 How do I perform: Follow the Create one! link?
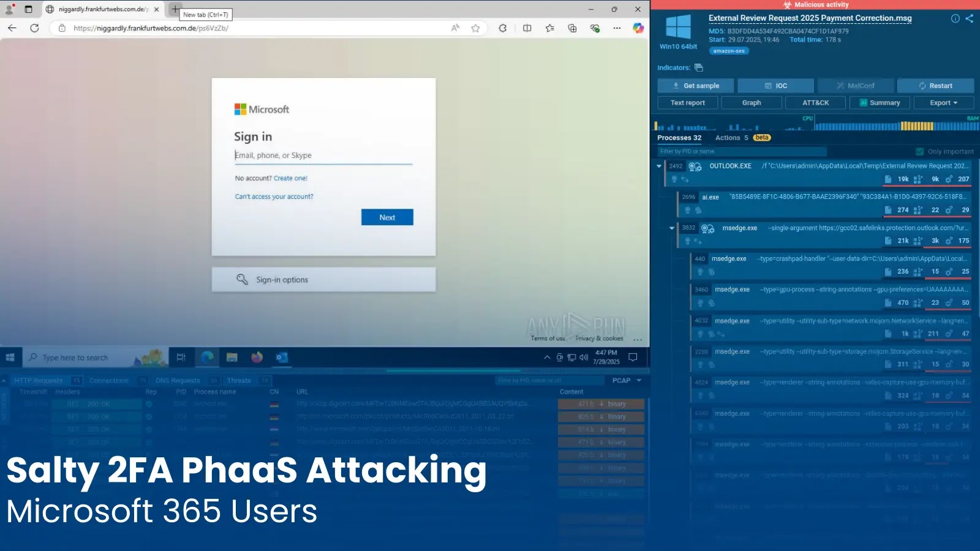click(x=290, y=178)
